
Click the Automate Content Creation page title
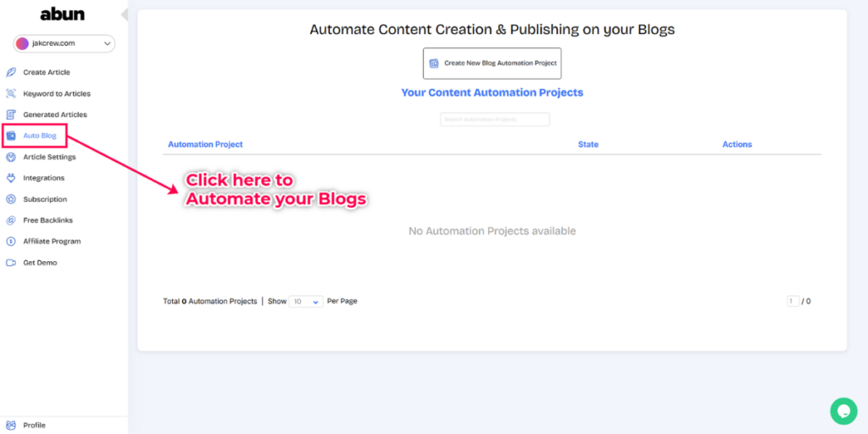(x=492, y=30)
